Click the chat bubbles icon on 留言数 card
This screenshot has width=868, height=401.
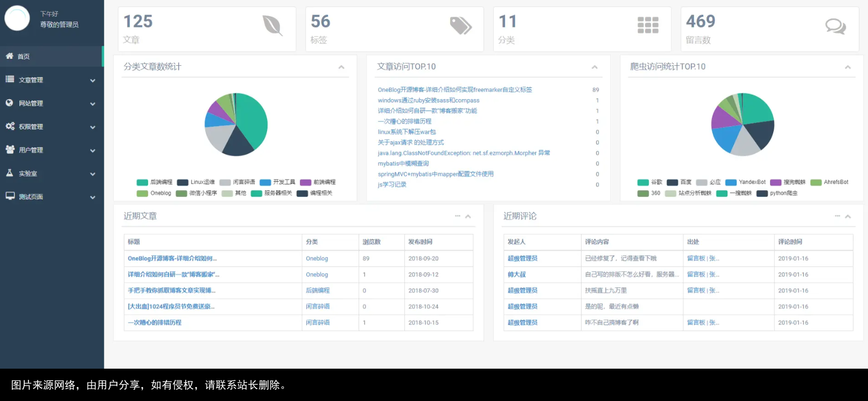836,26
